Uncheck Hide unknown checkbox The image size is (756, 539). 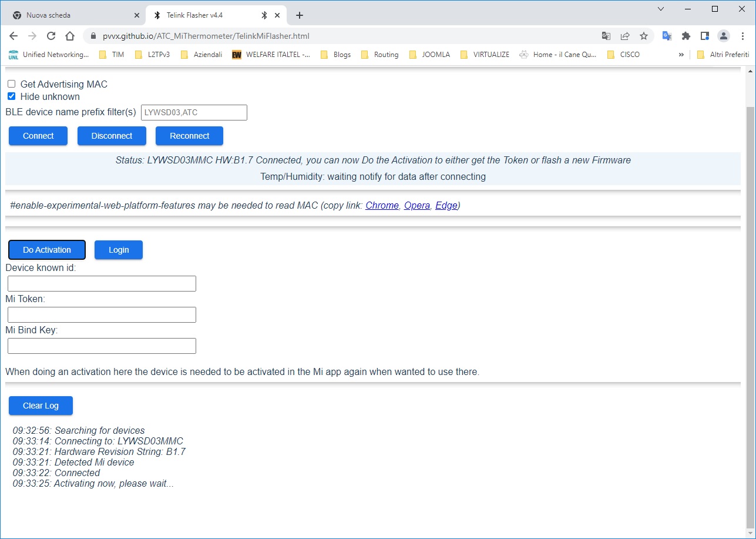click(11, 96)
